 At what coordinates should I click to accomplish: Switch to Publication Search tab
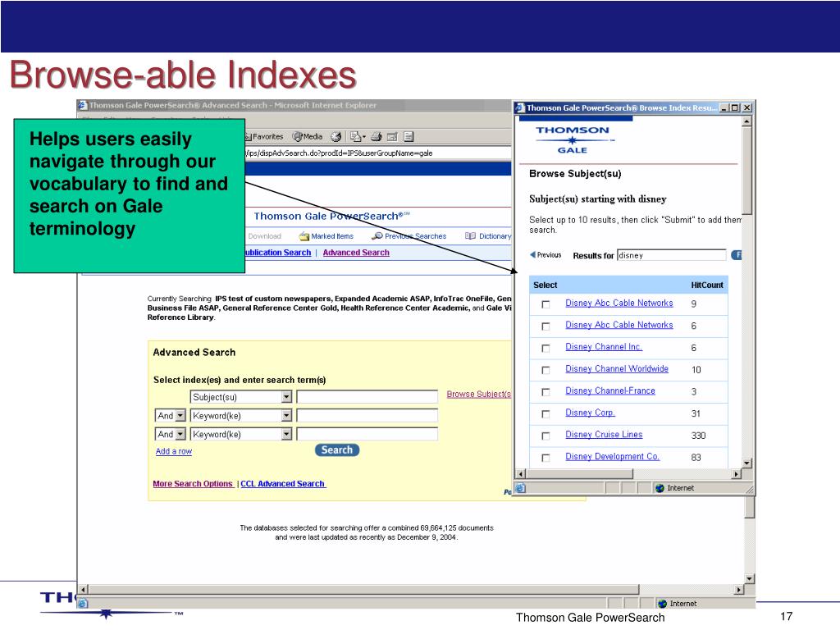click(x=277, y=253)
